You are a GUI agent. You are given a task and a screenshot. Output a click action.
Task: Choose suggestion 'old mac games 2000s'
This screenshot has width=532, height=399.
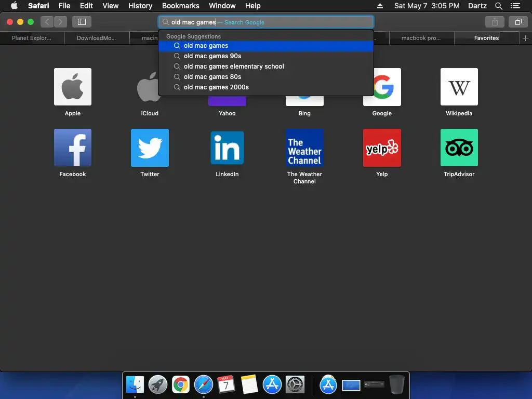pyautogui.click(x=266, y=87)
